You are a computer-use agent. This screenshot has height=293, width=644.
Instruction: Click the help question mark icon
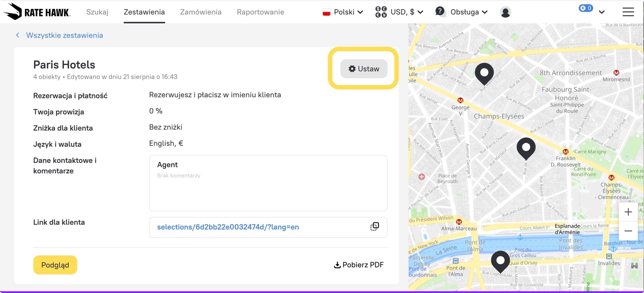tap(440, 11)
